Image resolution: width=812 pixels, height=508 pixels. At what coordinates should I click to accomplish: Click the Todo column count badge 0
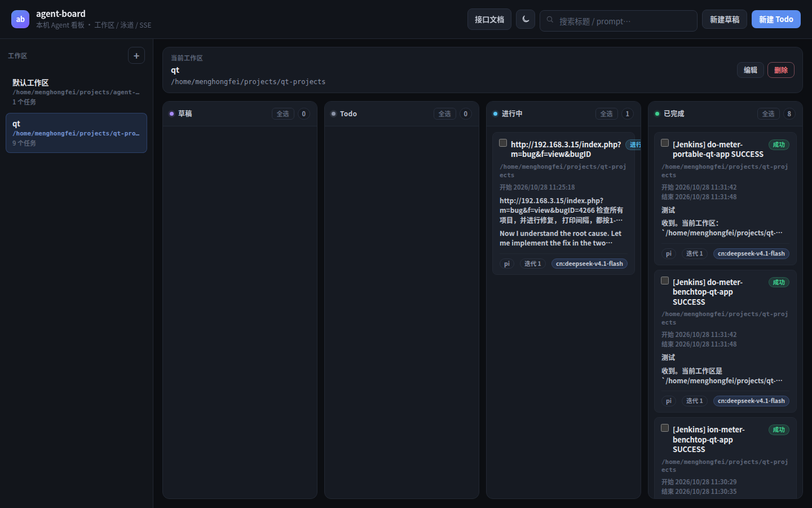[465, 113]
